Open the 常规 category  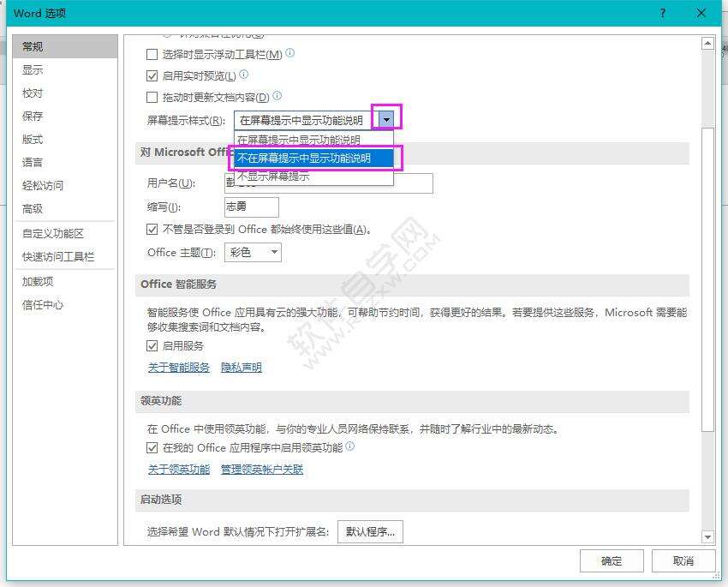pyautogui.click(x=65, y=47)
